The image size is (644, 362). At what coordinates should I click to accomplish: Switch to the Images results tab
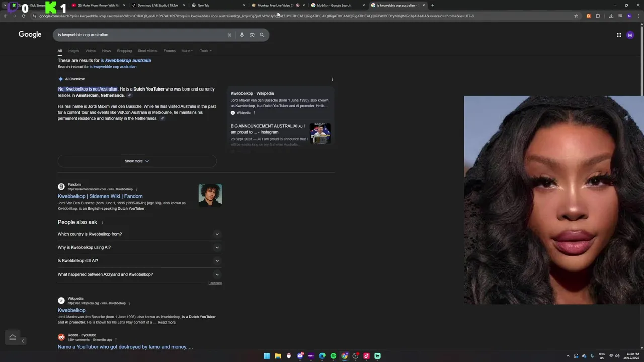[x=73, y=51]
